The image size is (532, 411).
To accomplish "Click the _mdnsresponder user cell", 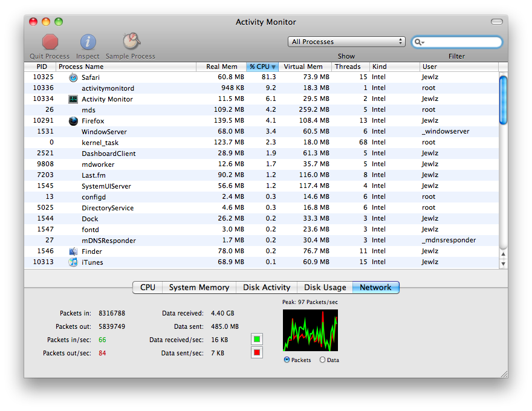I will (x=449, y=240).
